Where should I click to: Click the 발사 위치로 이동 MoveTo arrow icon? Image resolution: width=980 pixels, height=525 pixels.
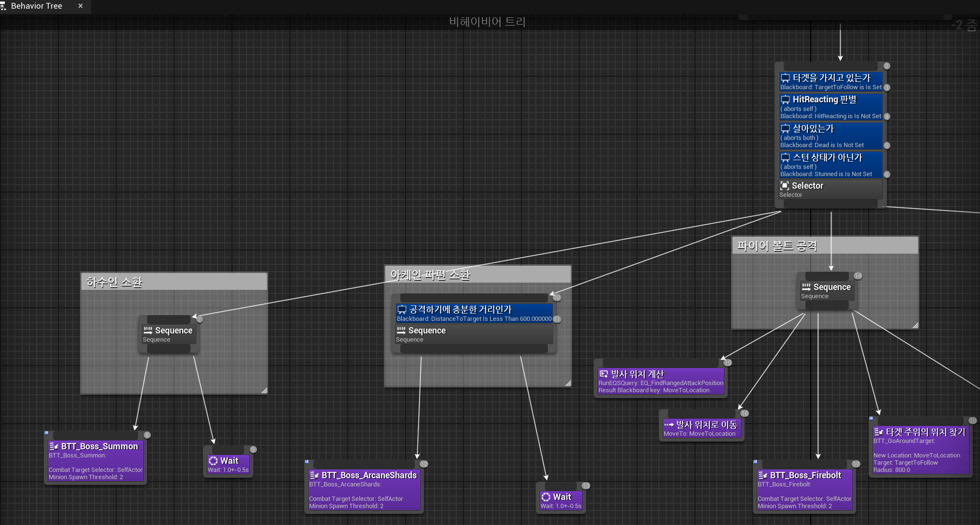point(668,425)
